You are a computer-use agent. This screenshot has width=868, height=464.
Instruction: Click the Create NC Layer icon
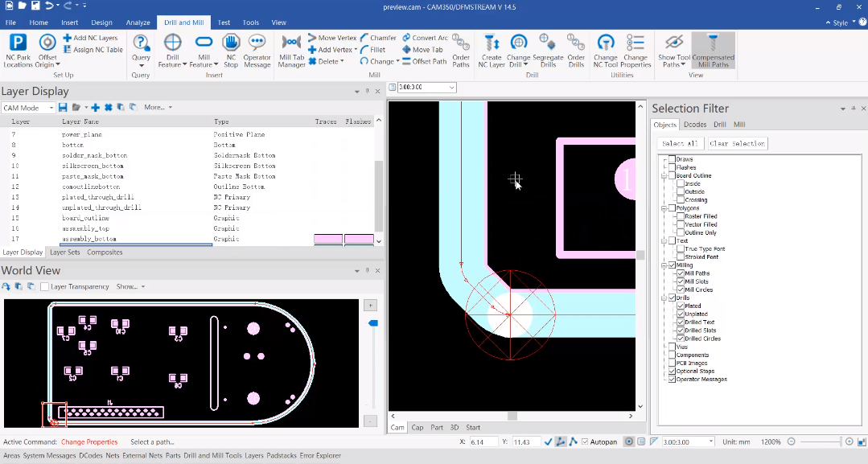491,51
